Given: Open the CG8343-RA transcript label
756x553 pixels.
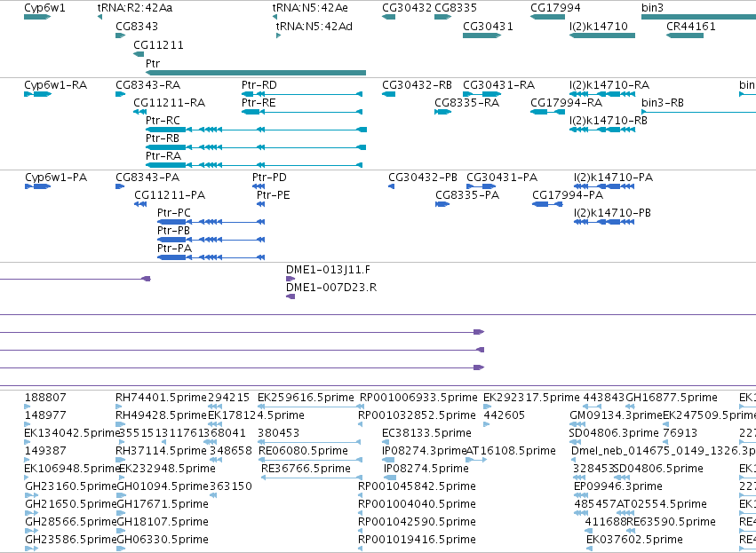Looking at the screenshot, I should pyautogui.click(x=148, y=85).
